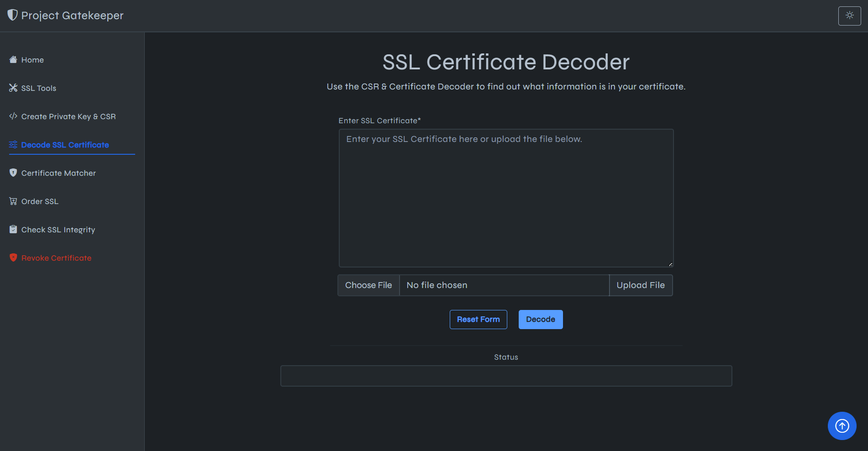Click the sliders icon beside Decode SSL Certificate
Image resolution: width=868 pixels, height=451 pixels.
pos(13,144)
